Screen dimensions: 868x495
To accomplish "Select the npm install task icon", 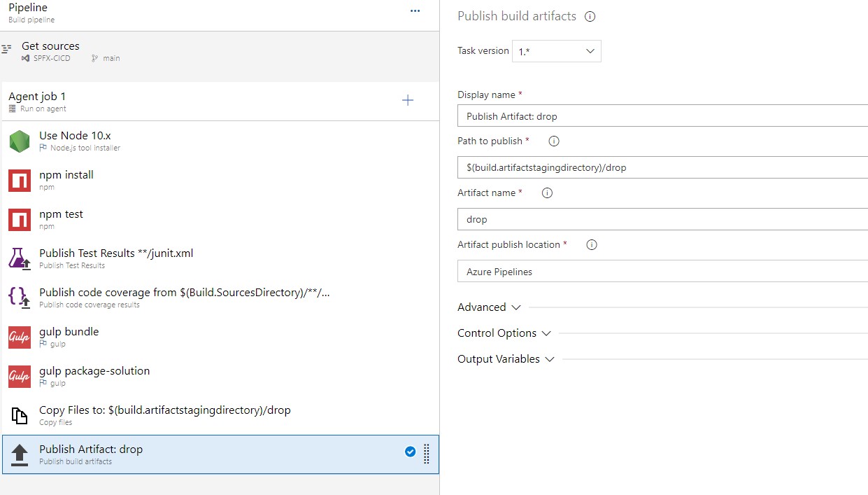I will [20, 181].
